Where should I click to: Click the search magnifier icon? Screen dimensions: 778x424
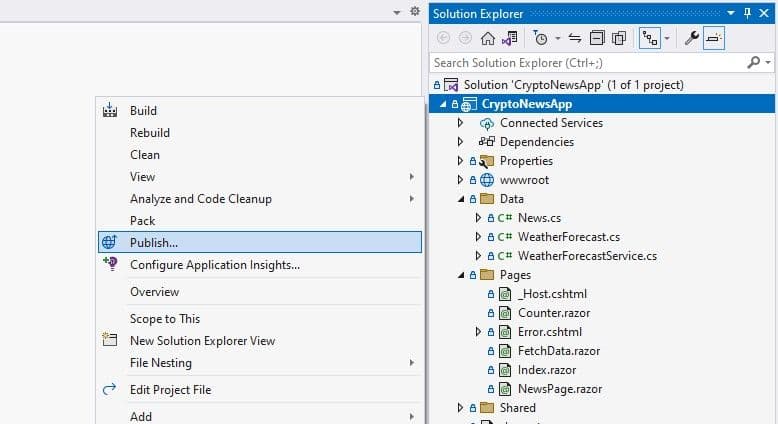(x=754, y=62)
